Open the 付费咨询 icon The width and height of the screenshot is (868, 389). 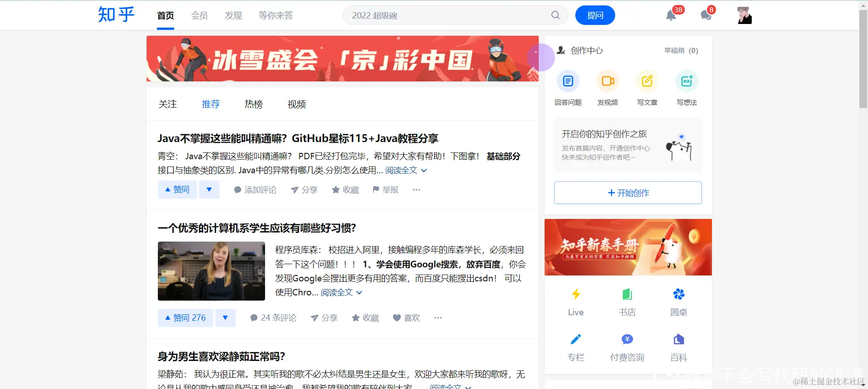627,339
